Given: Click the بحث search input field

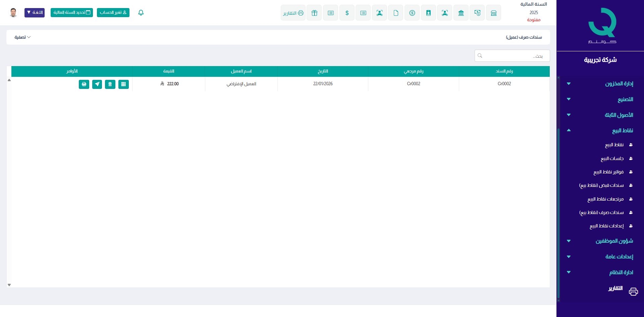Looking at the screenshot, I should [512, 56].
